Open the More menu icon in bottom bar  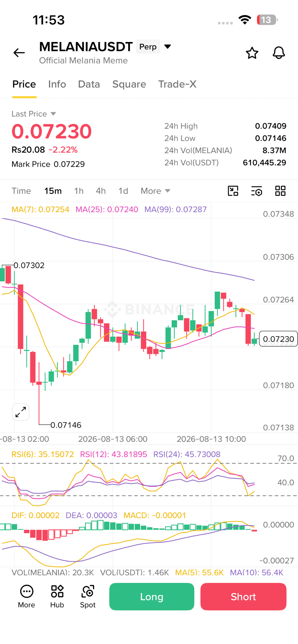(x=26, y=597)
